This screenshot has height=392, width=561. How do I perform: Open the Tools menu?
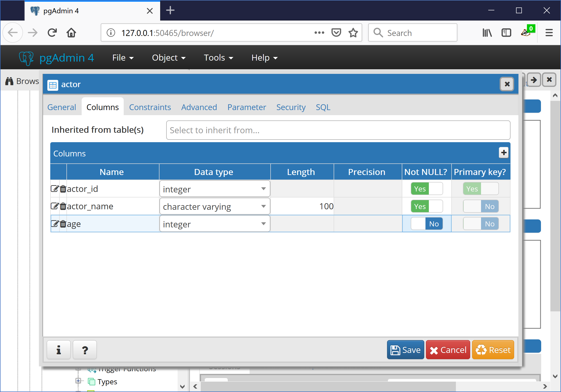coord(218,58)
